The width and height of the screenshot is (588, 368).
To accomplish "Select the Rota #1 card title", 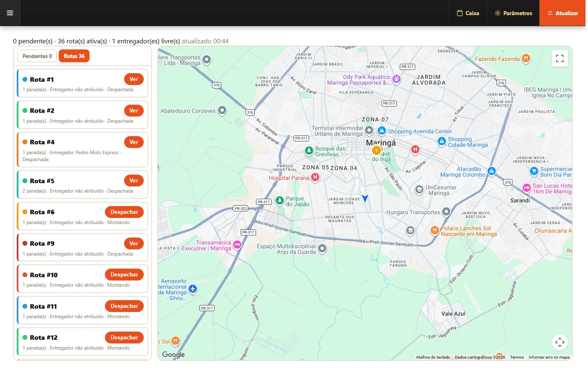I will [x=42, y=80].
